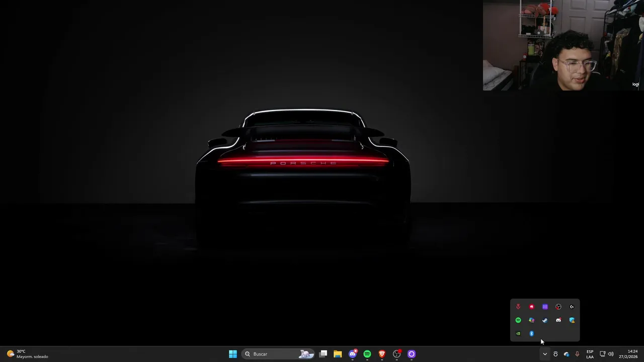
Task: Click the webcam overlay in top-right corner
Action: [563, 45]
